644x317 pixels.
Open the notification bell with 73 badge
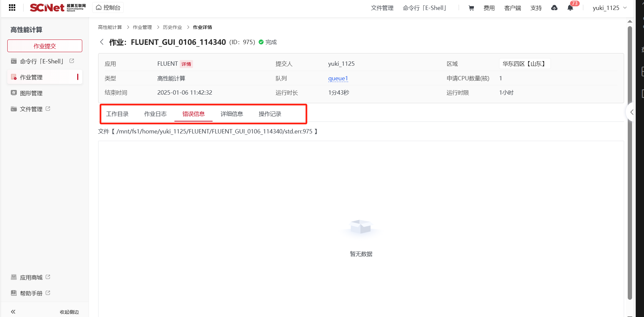570,8
